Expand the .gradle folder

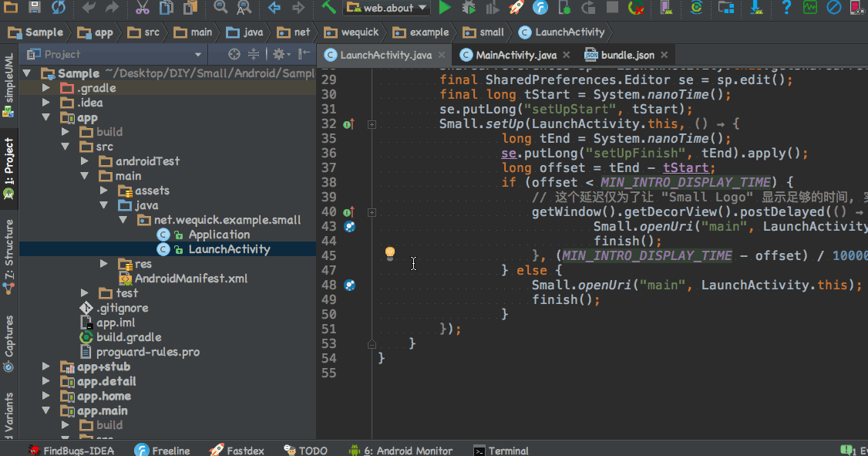46,88
